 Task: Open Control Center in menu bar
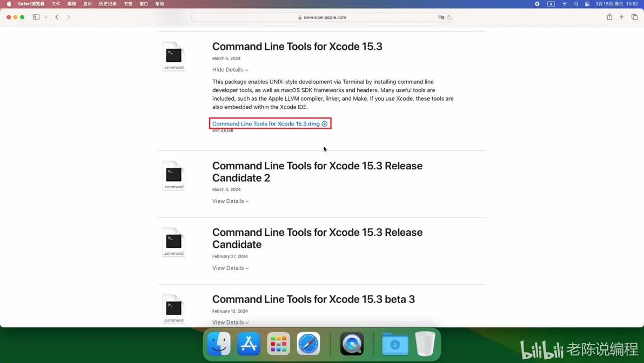tap(587, 4)
